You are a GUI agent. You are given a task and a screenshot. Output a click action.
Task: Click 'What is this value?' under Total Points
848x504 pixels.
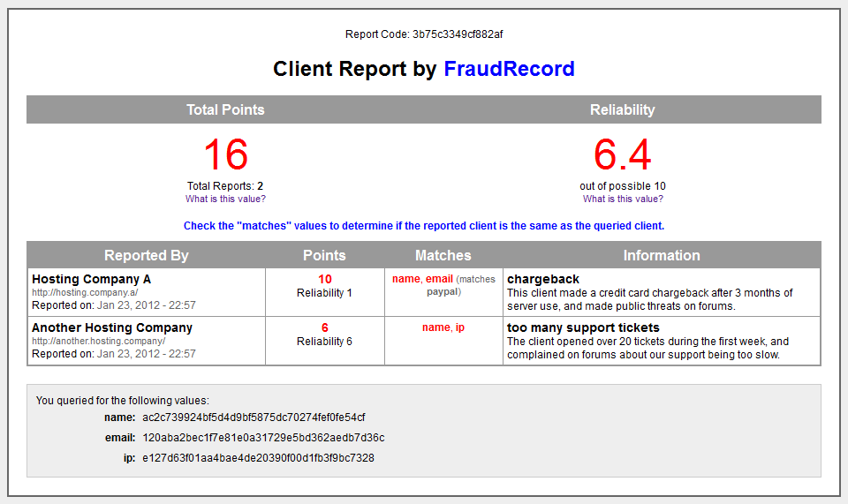(x=225, y=199)
